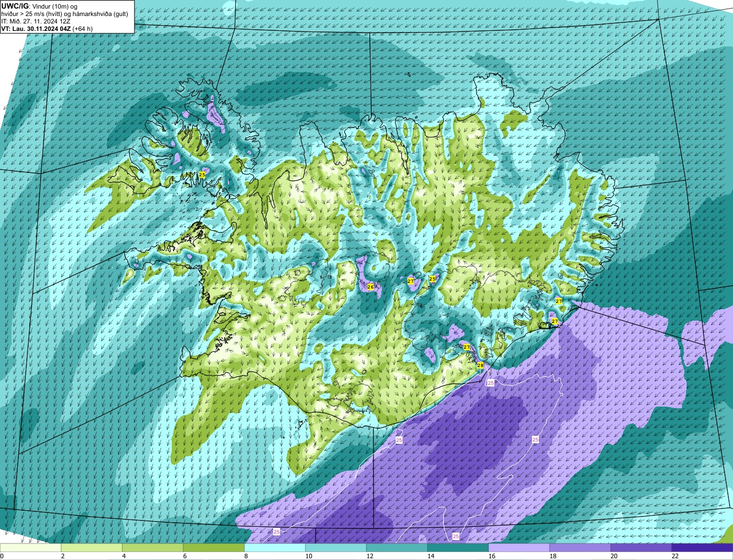Pick the 2–4 m/s legend color swatch
The height and width of the screenshot is (560, 733).
tap(92, 548)
